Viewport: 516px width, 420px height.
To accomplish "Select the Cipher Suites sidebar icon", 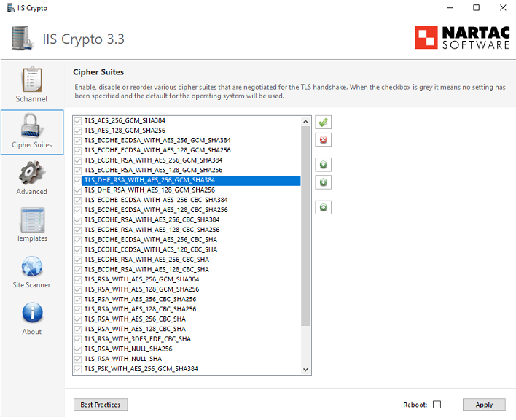I will [x=31, y=131].
